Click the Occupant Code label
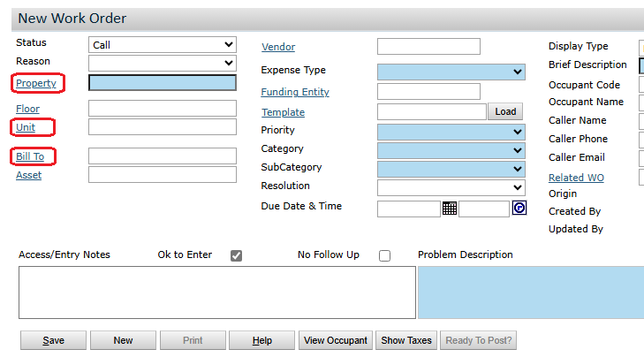The height and width of the screenshot is (357, 644). (x=585, y=85)
